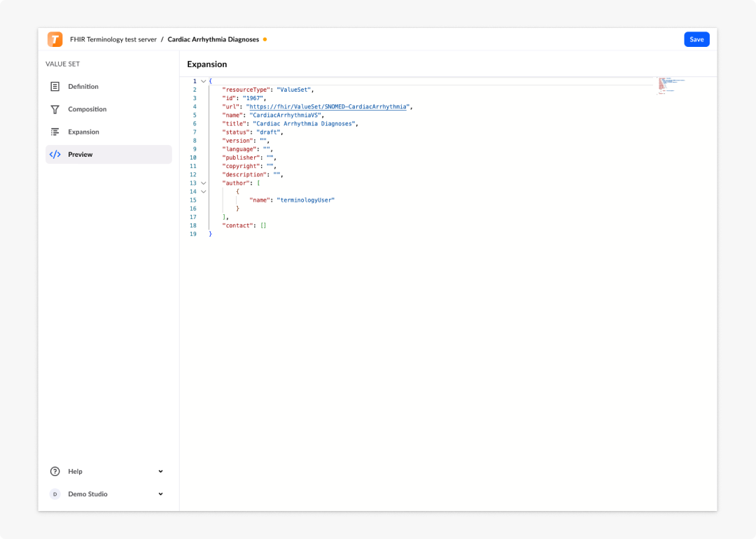This screenshot has height=539, width=756.
Task: Place cursor in terminologyUser name line
Action: 292,200
